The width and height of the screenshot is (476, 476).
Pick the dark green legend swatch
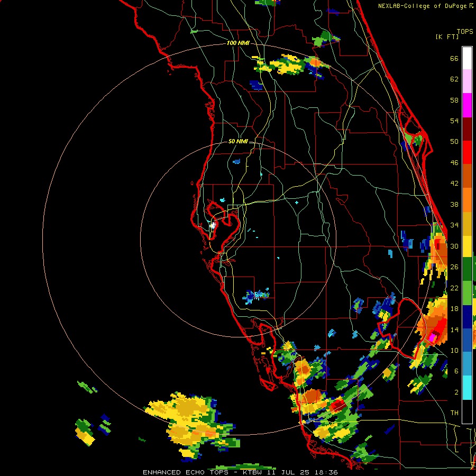(x=467, y=269)
